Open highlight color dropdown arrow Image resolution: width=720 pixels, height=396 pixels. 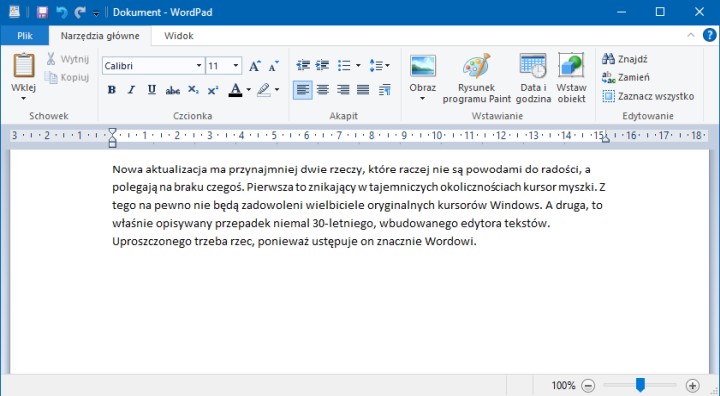[277, 90]
